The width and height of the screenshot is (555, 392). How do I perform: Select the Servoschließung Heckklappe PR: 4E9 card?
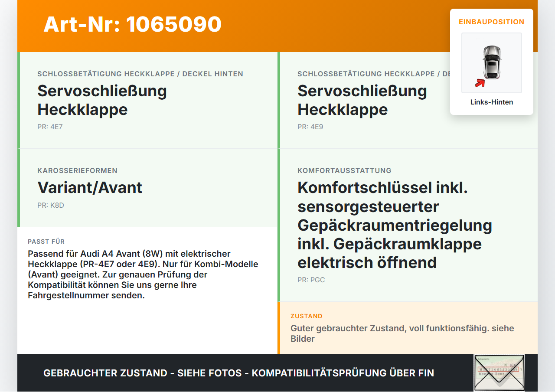[408, 100]
